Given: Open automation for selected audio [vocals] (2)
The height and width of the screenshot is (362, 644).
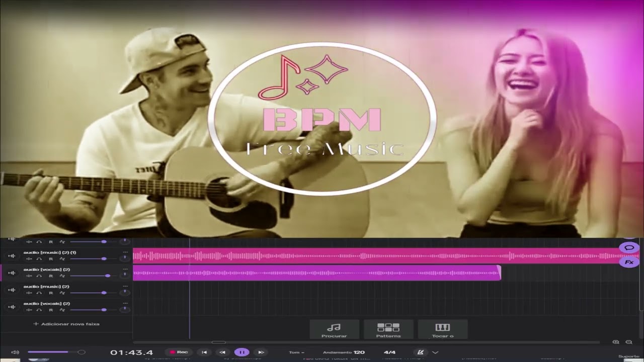Looking at the screenshot, I should tap(62, 276).
